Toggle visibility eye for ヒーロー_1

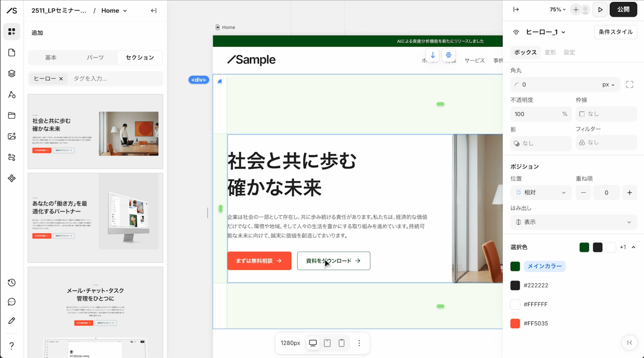516,32
